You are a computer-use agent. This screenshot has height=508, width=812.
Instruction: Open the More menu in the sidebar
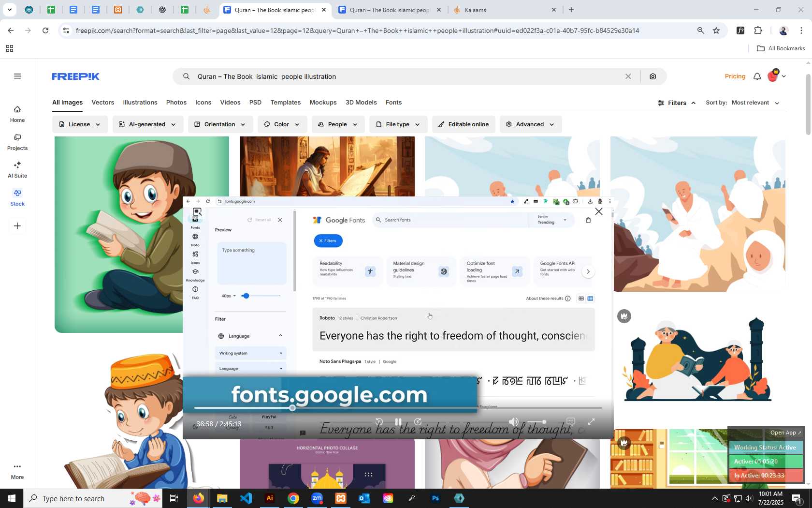click(x=17, y=471)
